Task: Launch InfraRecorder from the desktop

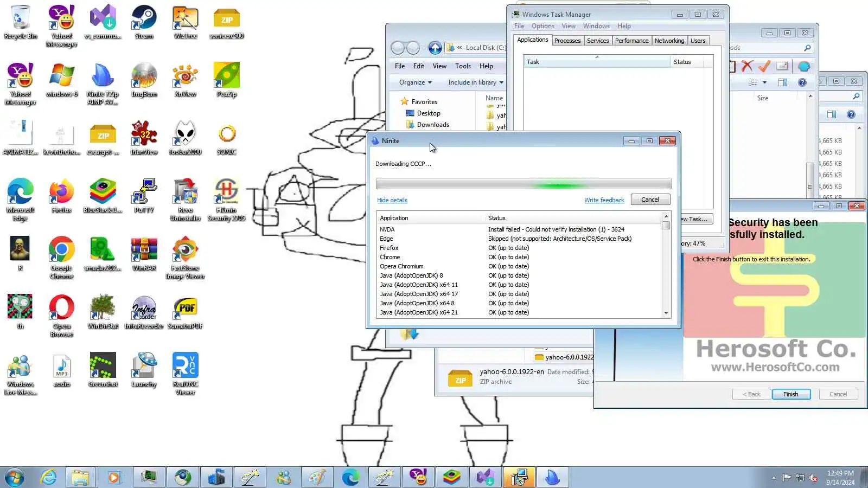Action: [x=144, y=312]
